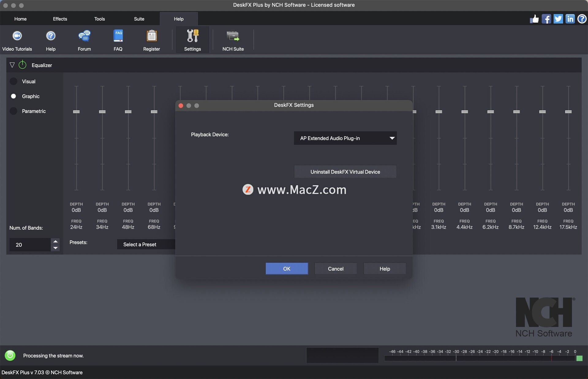This screenshot has height=379, width=588.
Task: Switch to the Tools tab
Action: coord(100,19)
